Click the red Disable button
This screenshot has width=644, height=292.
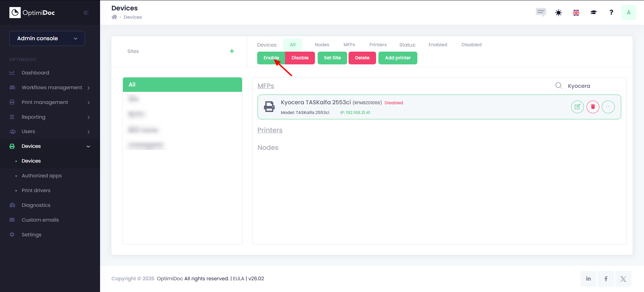[300, 58]
